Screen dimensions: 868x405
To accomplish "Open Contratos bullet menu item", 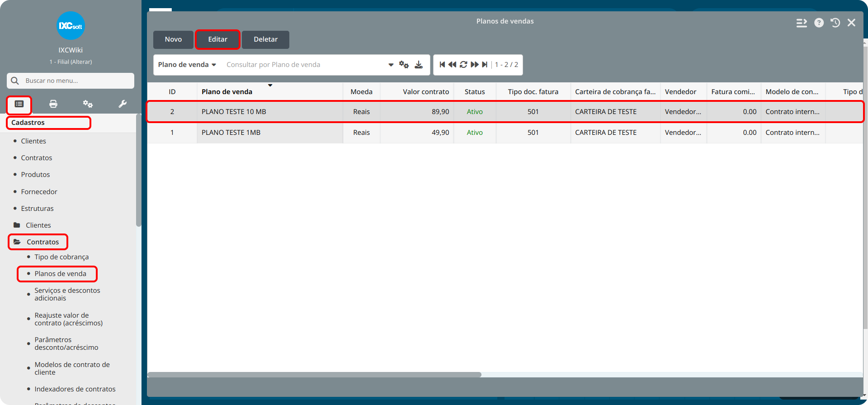I will pos(37,158).
